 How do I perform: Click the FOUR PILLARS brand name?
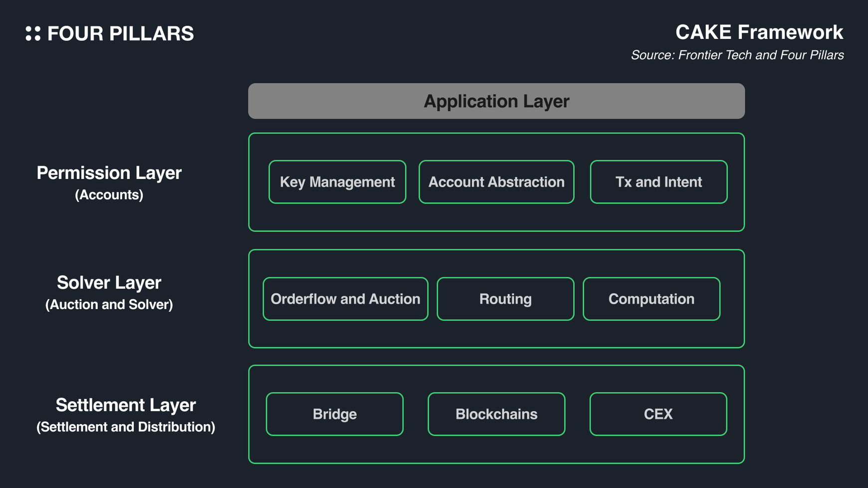pos(120,34)
